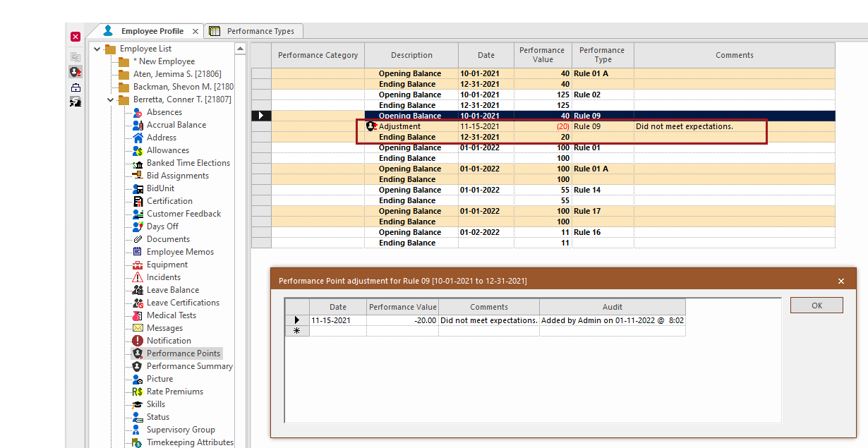
Task: Click the Medical Tests flask icon
Action: click(138, 315)
